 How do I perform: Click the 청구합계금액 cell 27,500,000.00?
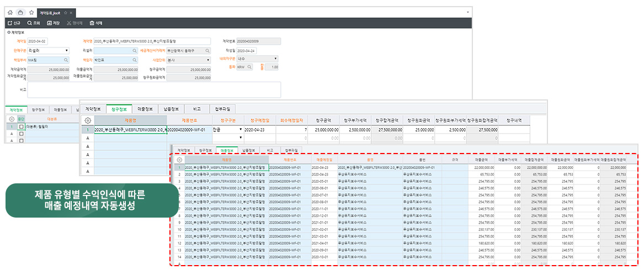pos(387,130)
